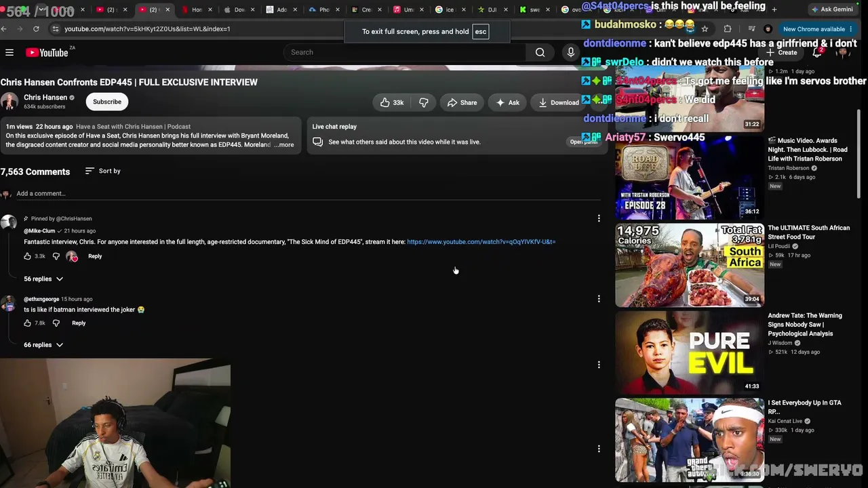The width and height of the screenshot is (868, 488).
Task: Open the live chat replay chat icon
Action: [x=317, y=142]
